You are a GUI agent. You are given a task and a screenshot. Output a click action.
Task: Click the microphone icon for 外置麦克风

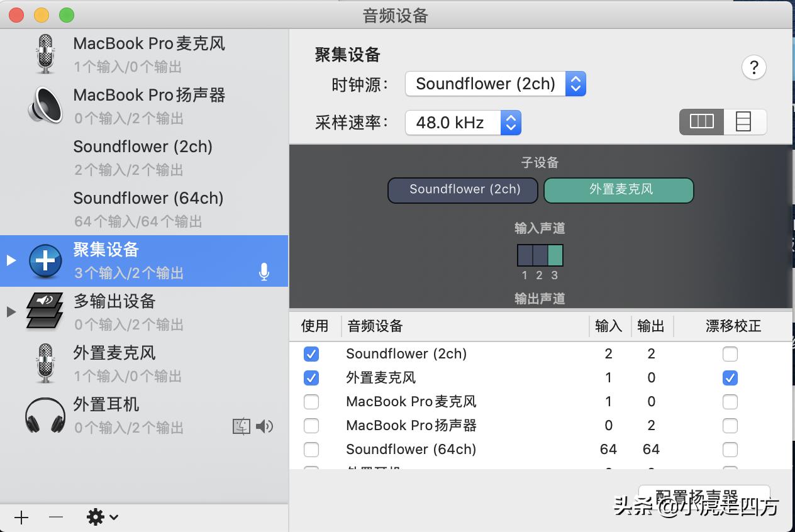(44, 364)
